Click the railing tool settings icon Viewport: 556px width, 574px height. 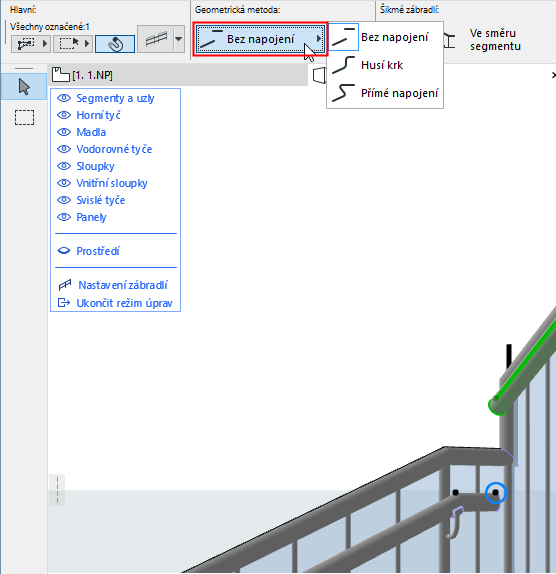(x=156, y=39)
